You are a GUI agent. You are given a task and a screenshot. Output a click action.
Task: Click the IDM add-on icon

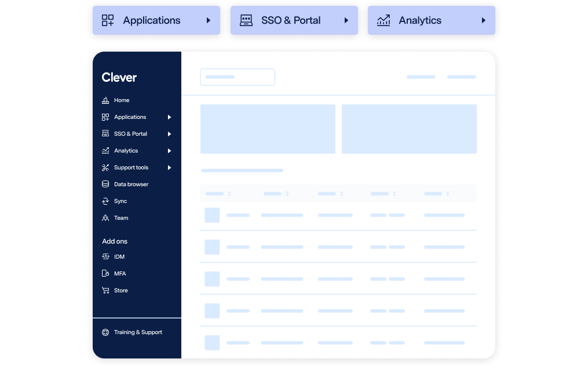105,257
